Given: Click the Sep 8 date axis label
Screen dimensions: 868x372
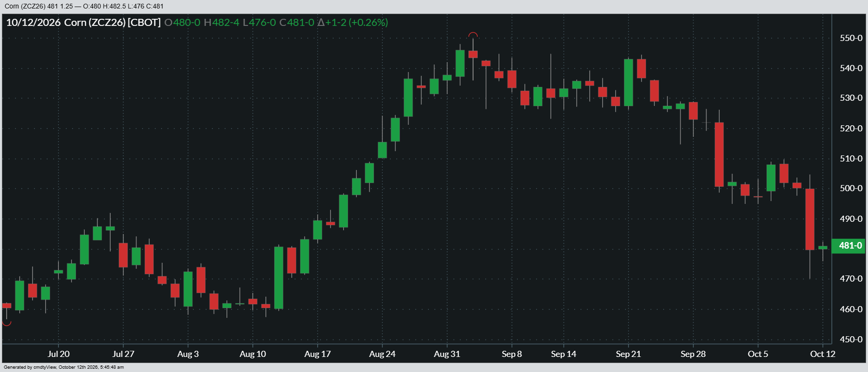Looking at the screenshot, I should (x=512, y=354).
